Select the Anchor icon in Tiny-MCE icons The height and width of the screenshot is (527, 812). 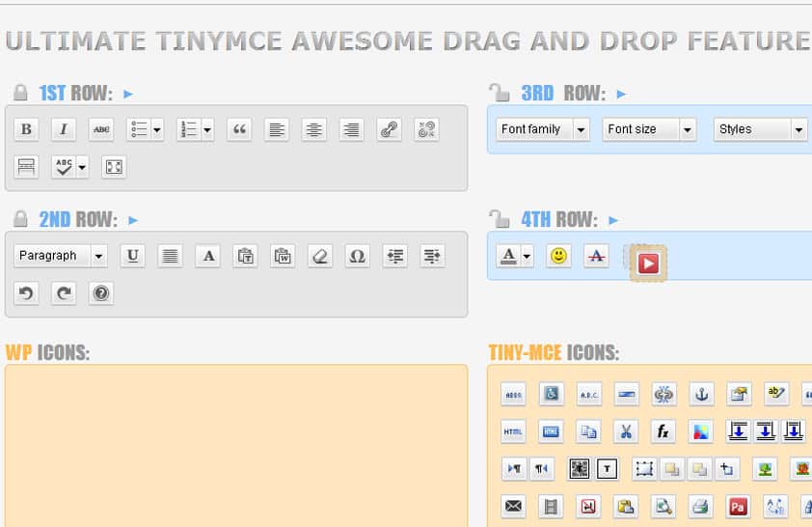coord(701,395)
